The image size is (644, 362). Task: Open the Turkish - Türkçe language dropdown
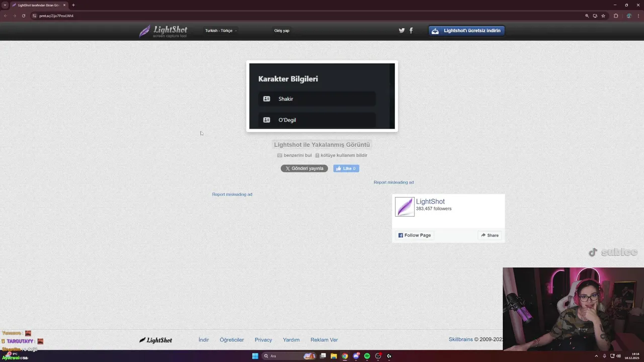tap(220, 31)
